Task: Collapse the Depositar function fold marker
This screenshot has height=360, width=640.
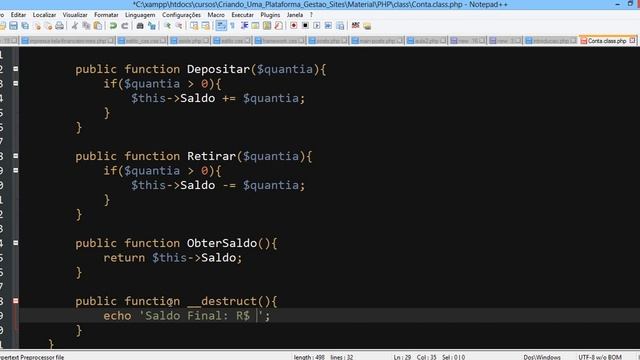Action: pyautogui.click(x=16, y=69)
